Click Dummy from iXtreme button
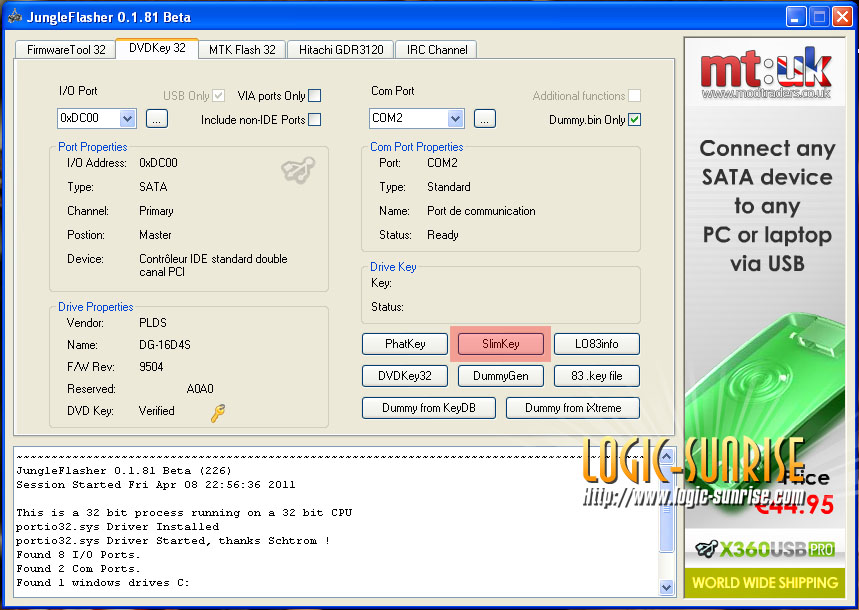The width and height of the screenshot is (859, 610). click(x=572, y=408)
